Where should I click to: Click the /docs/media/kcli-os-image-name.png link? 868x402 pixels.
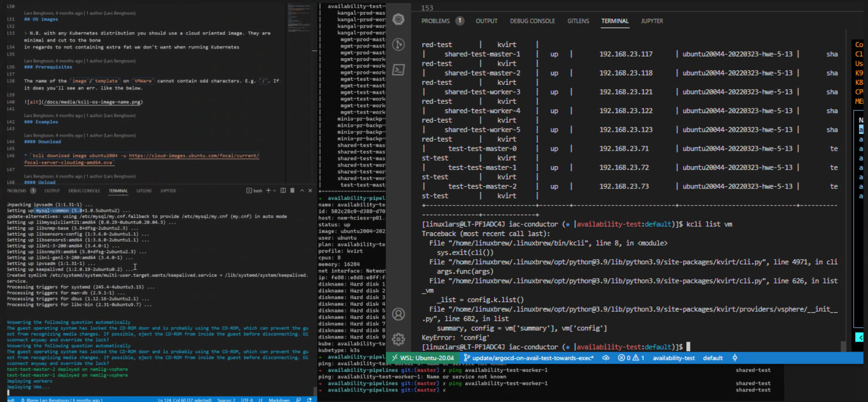tap(93, 102)
